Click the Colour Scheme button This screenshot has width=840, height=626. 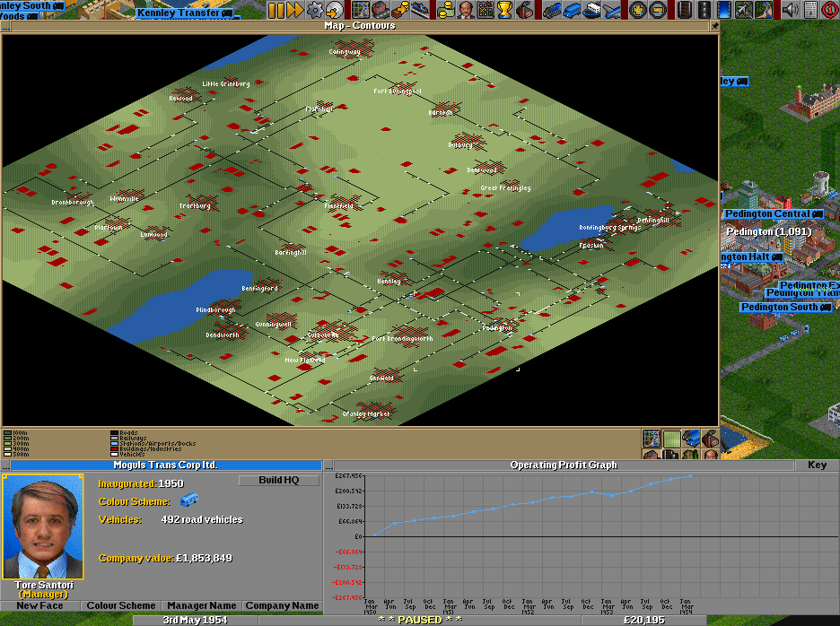121,605
